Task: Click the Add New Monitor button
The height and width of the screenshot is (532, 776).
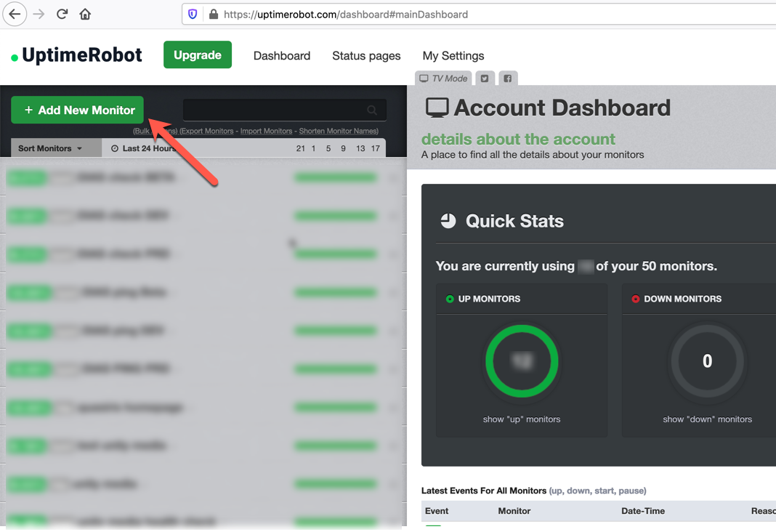Action: click(77, 110)
